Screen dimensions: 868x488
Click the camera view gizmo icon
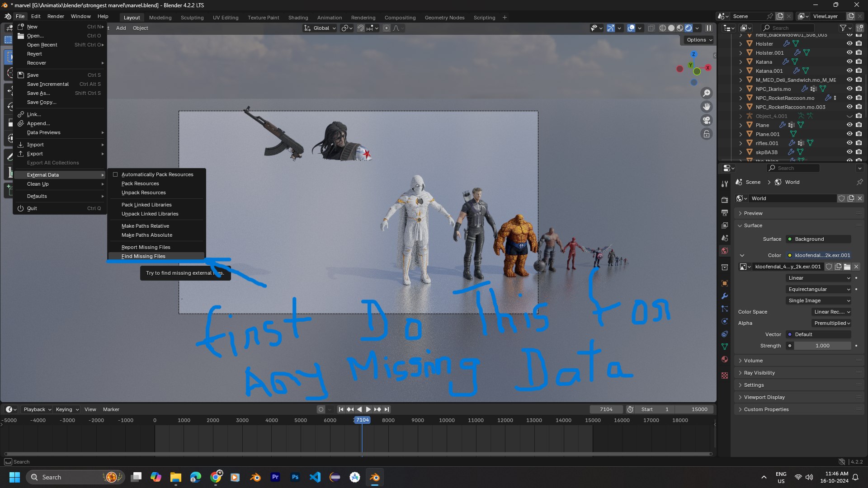click(706, 120)
